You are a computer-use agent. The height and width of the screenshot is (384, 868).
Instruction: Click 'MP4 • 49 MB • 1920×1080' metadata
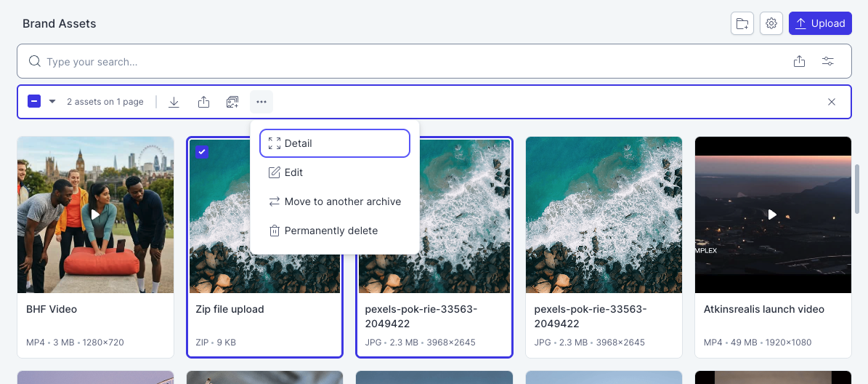[758, 343]
